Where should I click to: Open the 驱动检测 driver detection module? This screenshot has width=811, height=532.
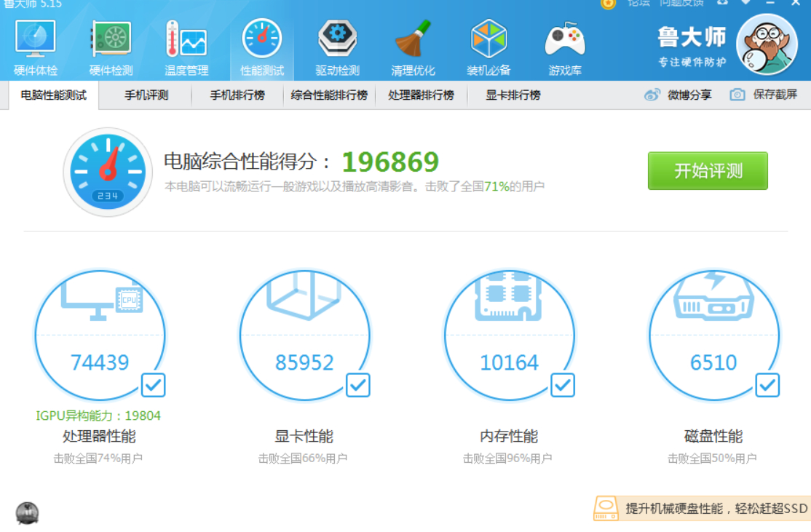pos(337,48)
